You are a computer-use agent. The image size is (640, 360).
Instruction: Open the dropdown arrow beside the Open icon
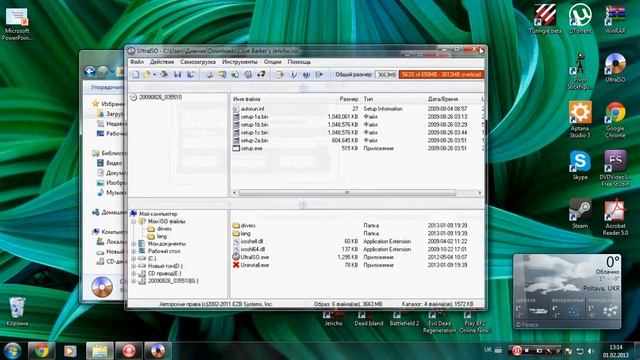(154, 75)
